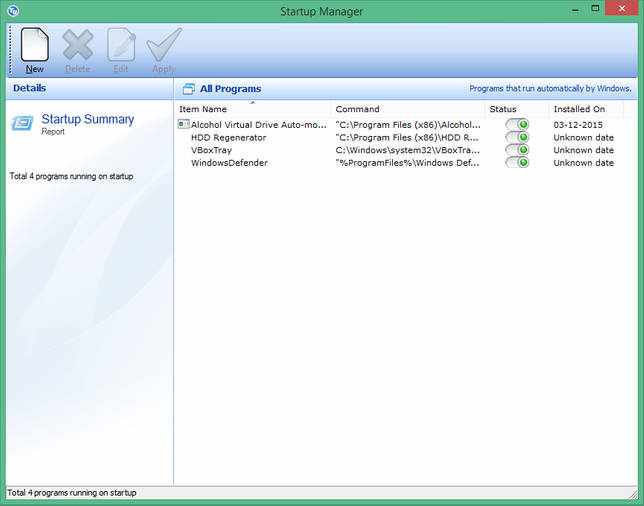Click command "C:\Program Files (x86)\HDD R...
644x506 pixels.
(407, 137)
